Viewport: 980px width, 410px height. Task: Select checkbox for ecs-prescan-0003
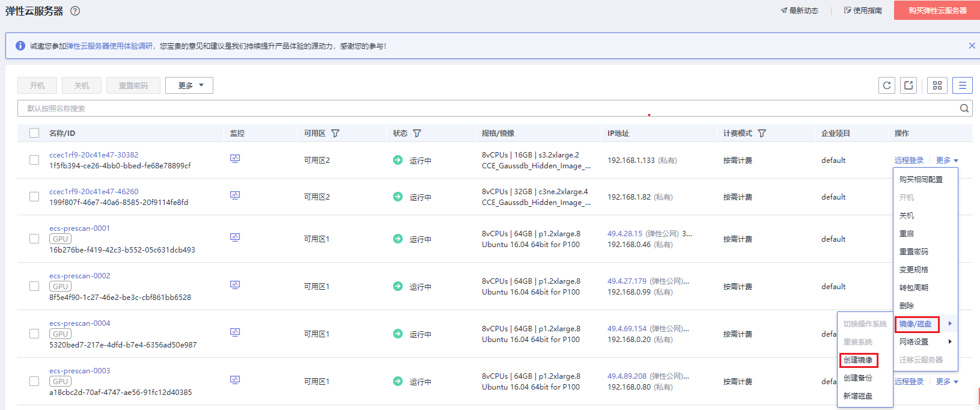click(34, 381)
